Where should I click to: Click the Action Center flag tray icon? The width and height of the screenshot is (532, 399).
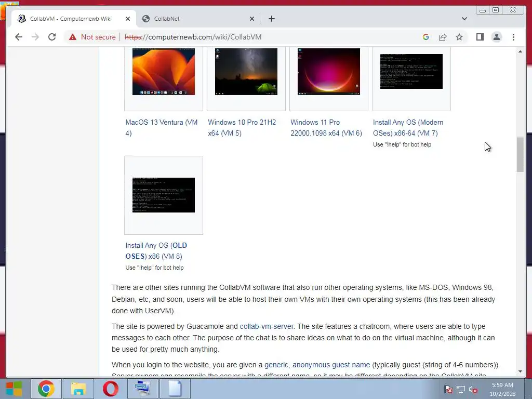448,389
